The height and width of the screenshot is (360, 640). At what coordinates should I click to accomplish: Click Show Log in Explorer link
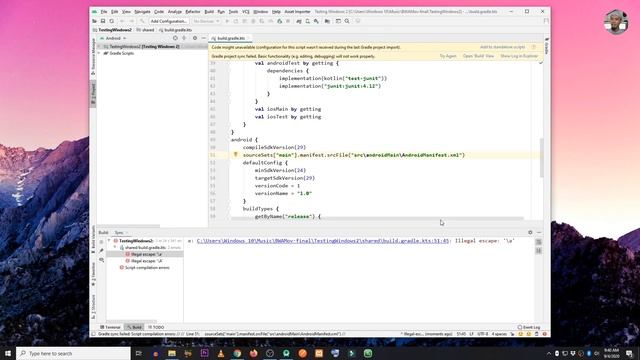(x=519, y=56)
